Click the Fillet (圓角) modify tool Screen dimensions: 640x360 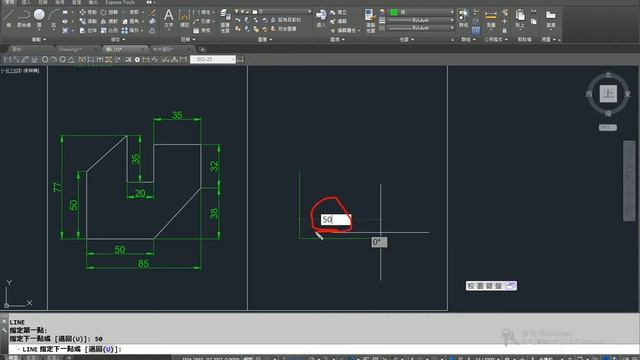(130, 21)
